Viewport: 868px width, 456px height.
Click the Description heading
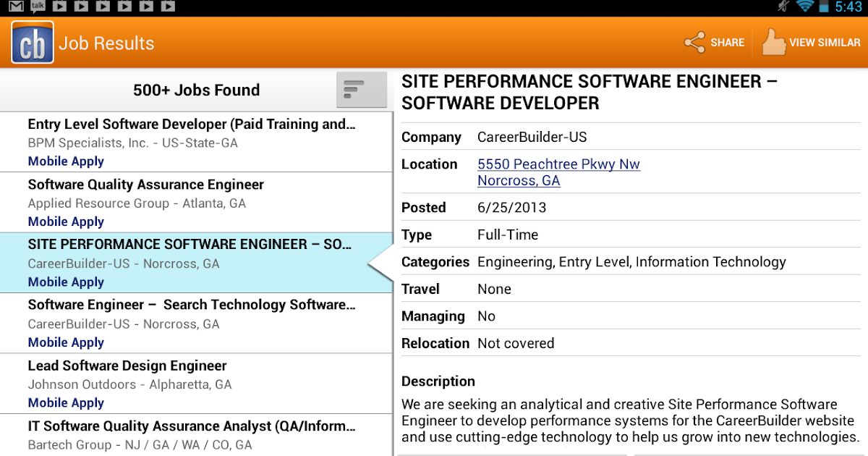(438, 381)
